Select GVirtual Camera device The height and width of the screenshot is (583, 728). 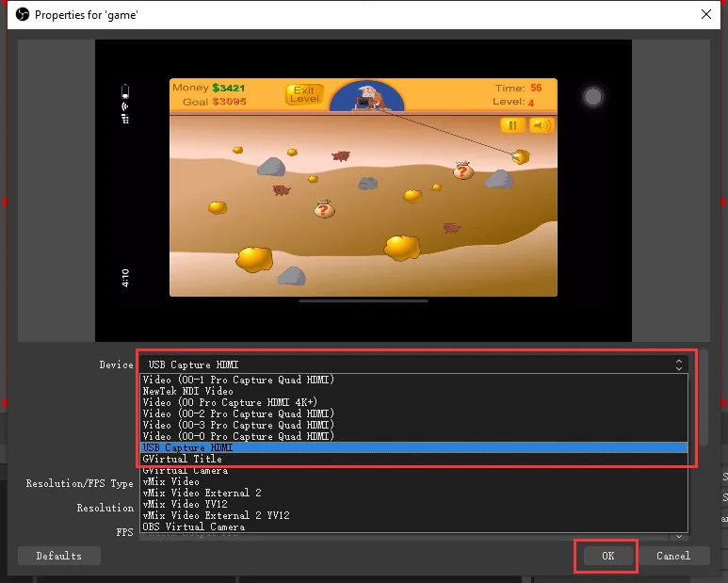(413, 471)
